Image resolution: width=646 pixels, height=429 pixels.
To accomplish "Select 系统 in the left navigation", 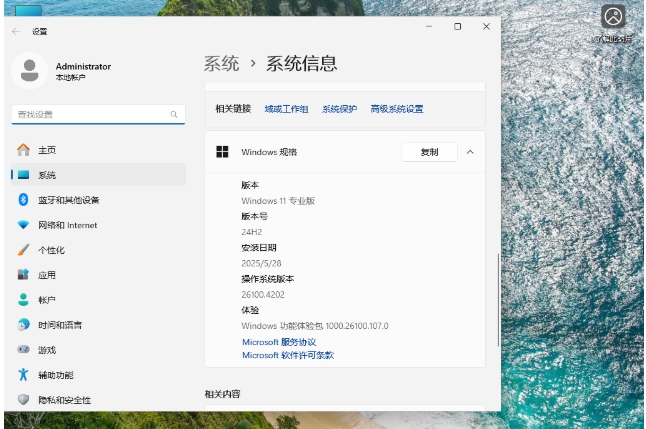I will (x=47, y=175).
